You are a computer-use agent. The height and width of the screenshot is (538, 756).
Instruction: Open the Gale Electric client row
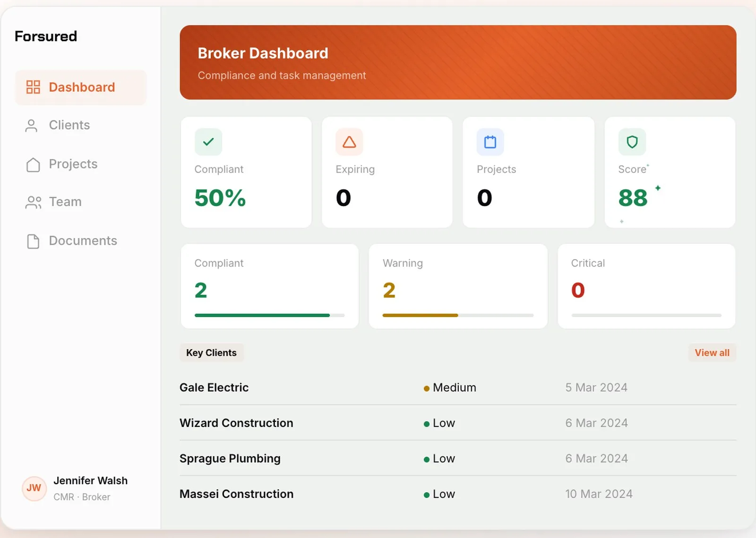click(458, 387)
